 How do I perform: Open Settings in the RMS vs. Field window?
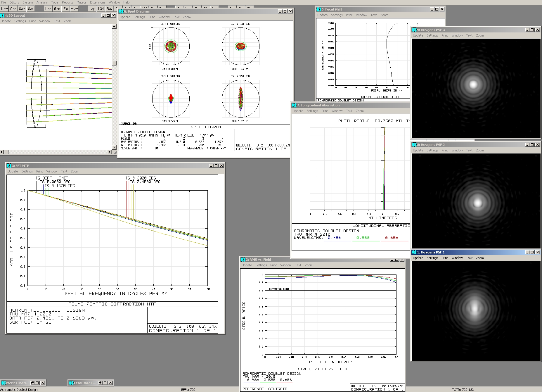[261, 265]
